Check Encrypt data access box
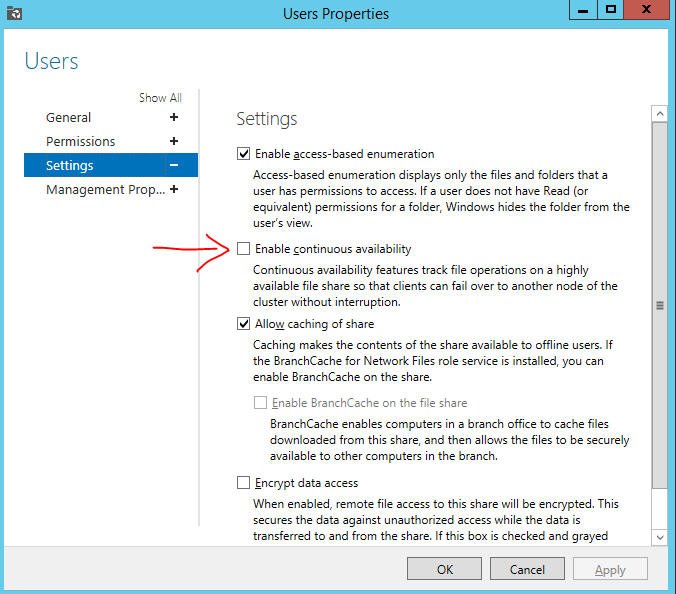The height and width of the screenshot is (594, 676). pos(243,483)
